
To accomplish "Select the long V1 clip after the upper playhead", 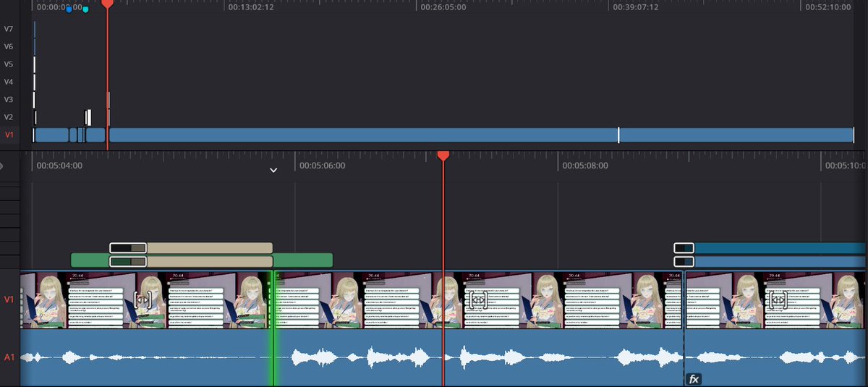I will 363,135.
